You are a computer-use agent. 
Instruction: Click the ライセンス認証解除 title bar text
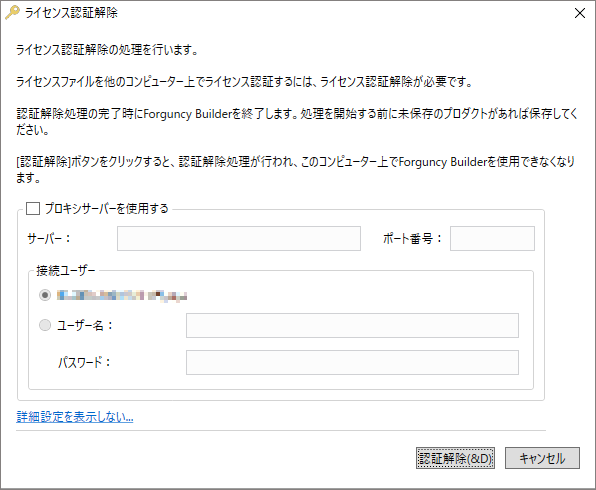(x=71, y=13)
